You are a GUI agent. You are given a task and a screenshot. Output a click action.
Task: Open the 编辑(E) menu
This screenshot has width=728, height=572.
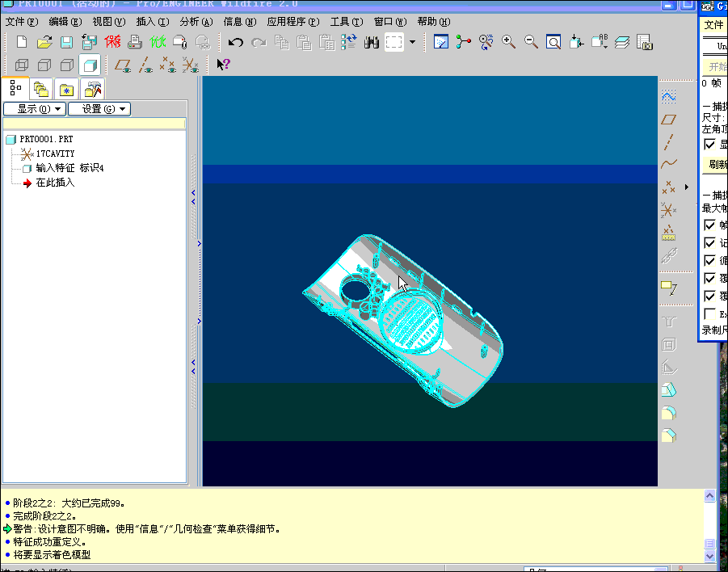tap(65, 22)
